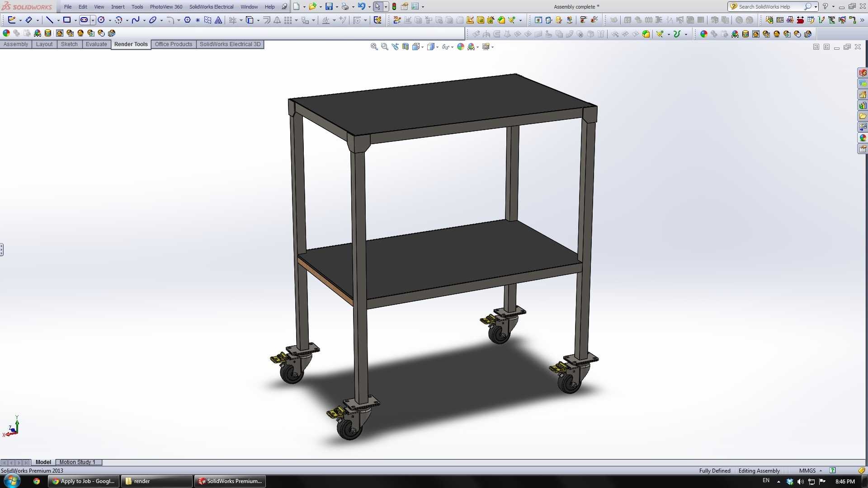Open the Save dropdown arrow
Viewport: 868px width, 488px height.
pos(337,7)
